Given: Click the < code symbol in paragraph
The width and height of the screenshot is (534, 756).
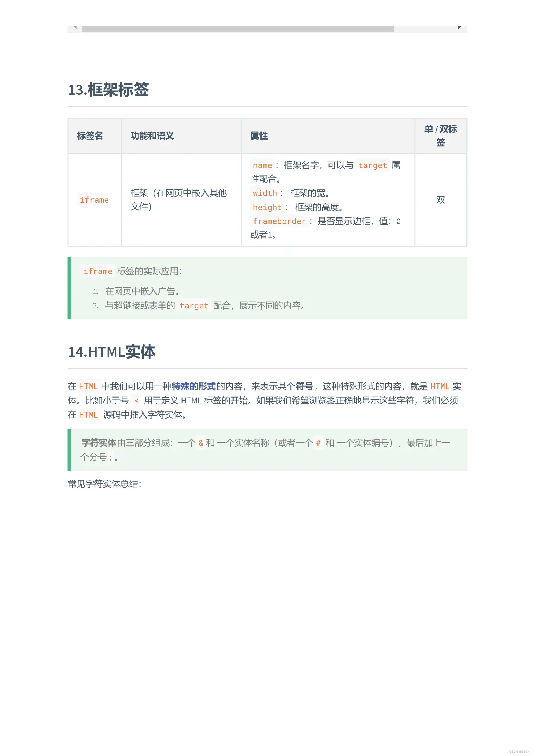Looking at the screenshot, I should tap(136, 401).
